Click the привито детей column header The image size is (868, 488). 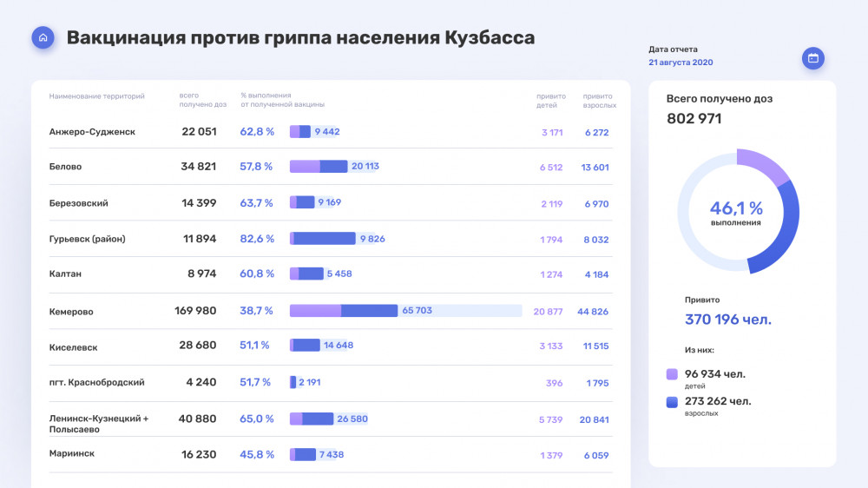click(x=551, y=100)
